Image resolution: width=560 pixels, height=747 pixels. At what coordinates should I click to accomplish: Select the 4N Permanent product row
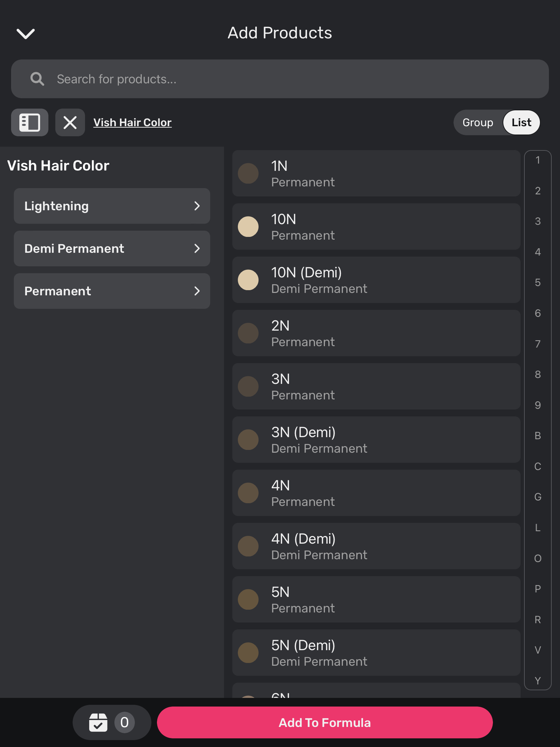[x=376, y=493]
